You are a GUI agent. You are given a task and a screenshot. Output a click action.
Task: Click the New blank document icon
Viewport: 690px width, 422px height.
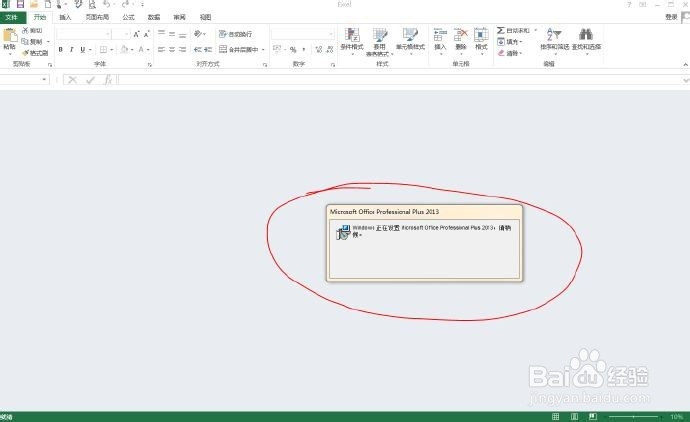(x=48, y=4)
